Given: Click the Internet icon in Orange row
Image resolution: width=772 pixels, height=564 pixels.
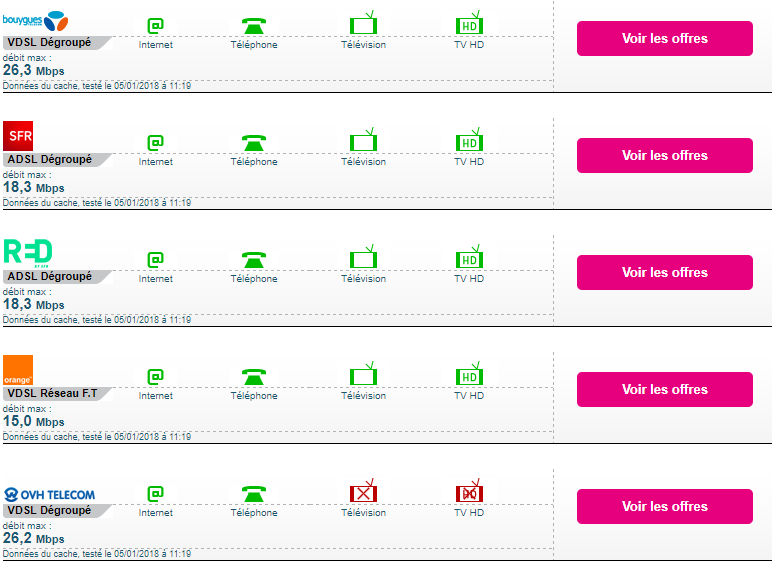Looking at the screenshot, I should (x=155, y=377).
